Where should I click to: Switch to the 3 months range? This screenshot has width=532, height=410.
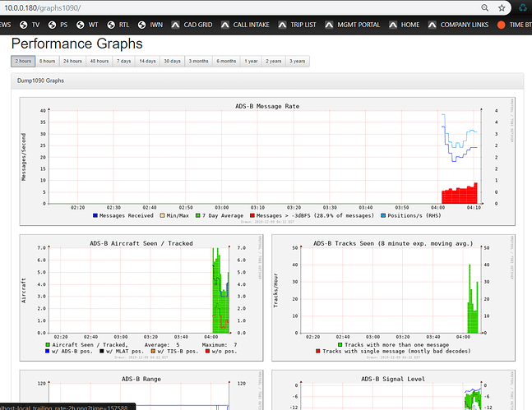198,61
